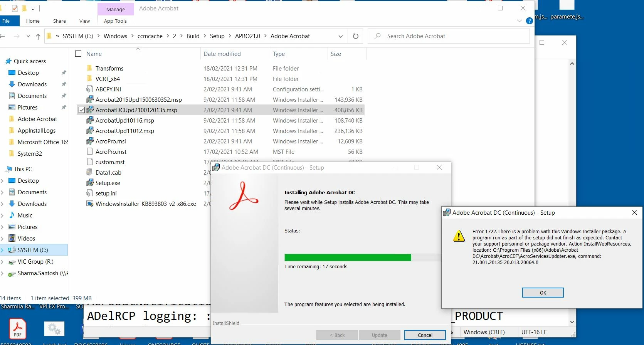The width and height of the screenshot is (644, 345).
Task: Select the Transforms folder icon
Action: (89, 68)
